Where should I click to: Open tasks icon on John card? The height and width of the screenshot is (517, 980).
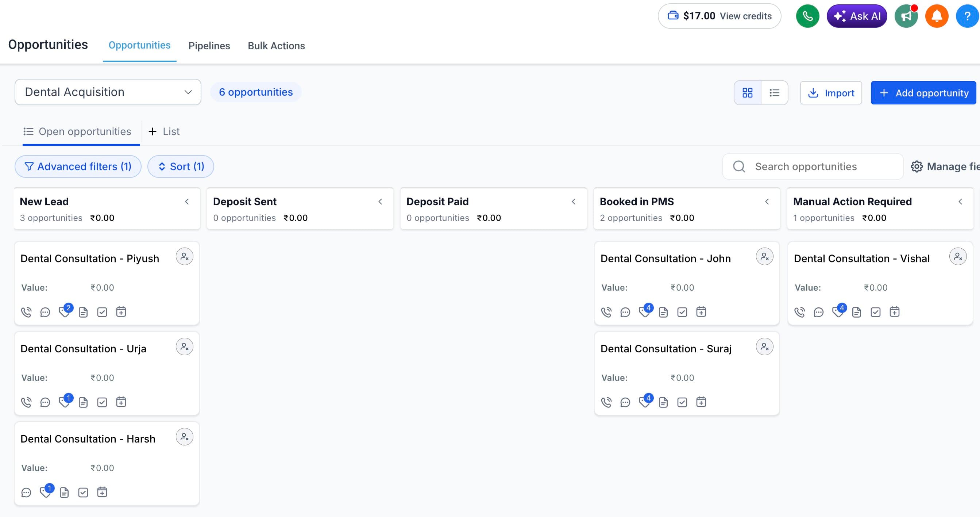coord(683,312)
